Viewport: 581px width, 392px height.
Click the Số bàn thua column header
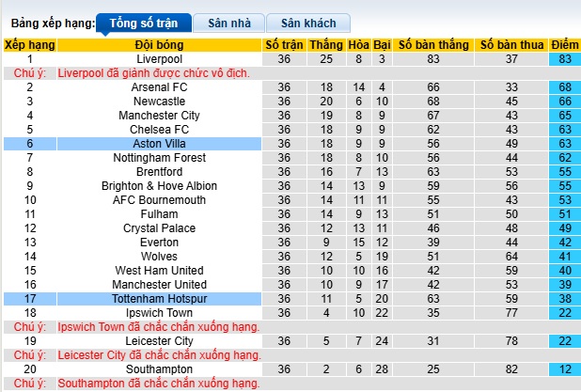click(511, 44)
